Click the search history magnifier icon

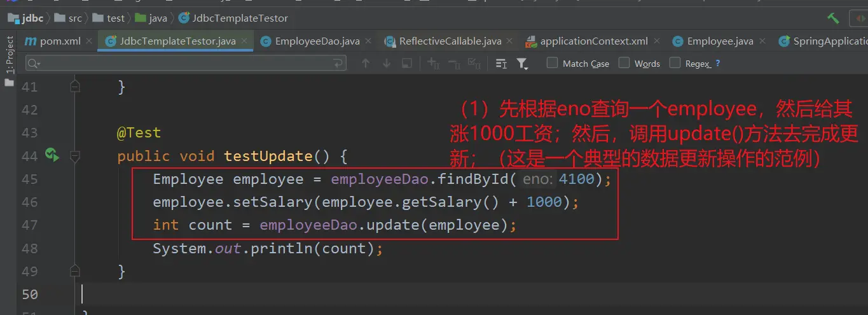click(34, 64)
